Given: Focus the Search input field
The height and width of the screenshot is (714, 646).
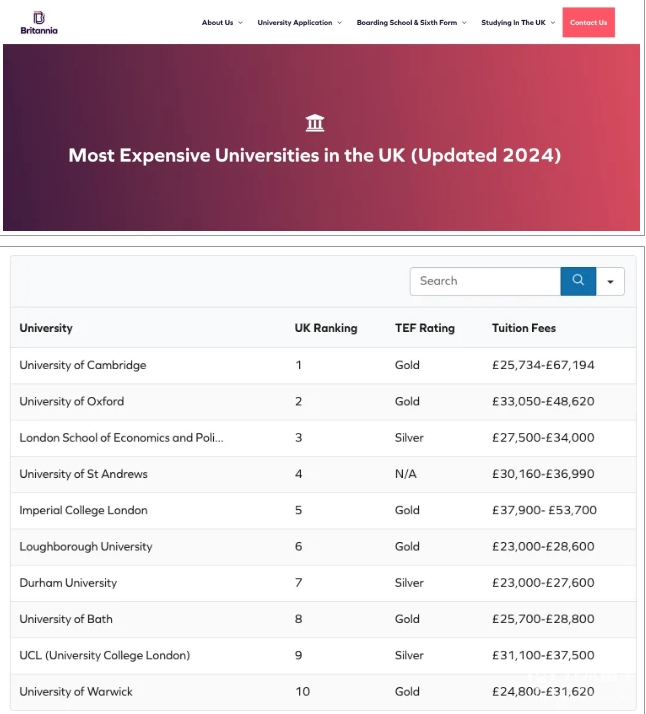Looking at the screenshot, I should point(485,281).
